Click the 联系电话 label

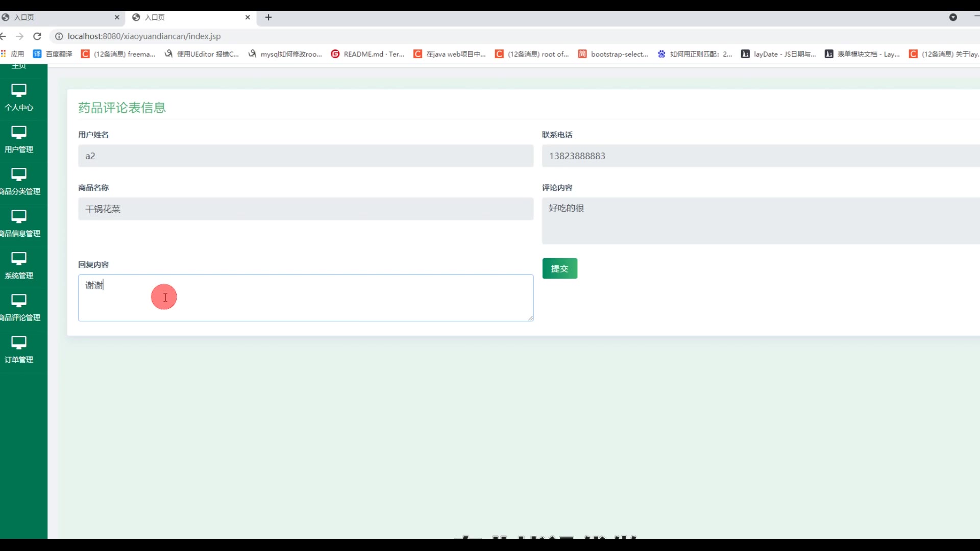click(557, 135)
